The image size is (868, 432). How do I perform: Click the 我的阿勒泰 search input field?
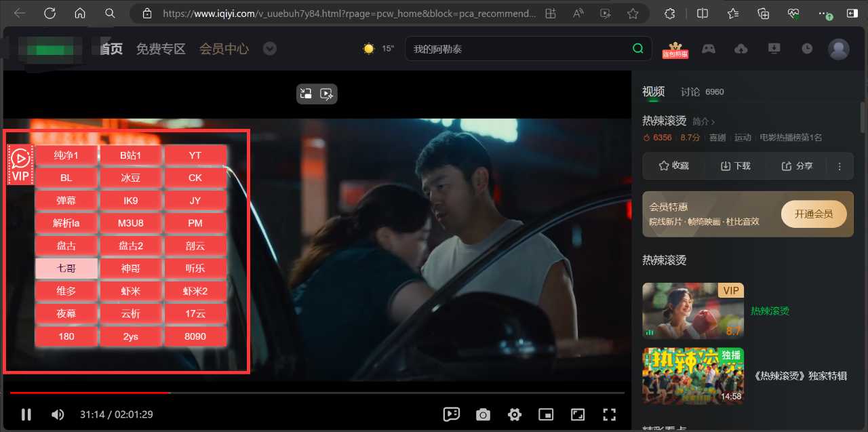(519, 49)
